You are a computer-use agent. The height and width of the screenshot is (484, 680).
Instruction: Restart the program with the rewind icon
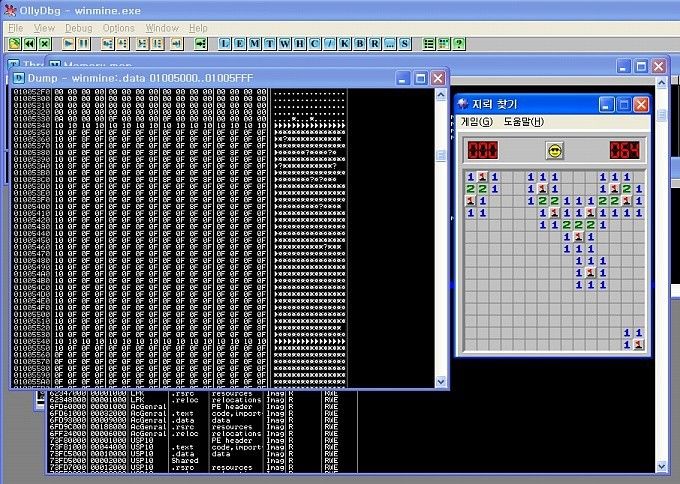coord(29,43)
